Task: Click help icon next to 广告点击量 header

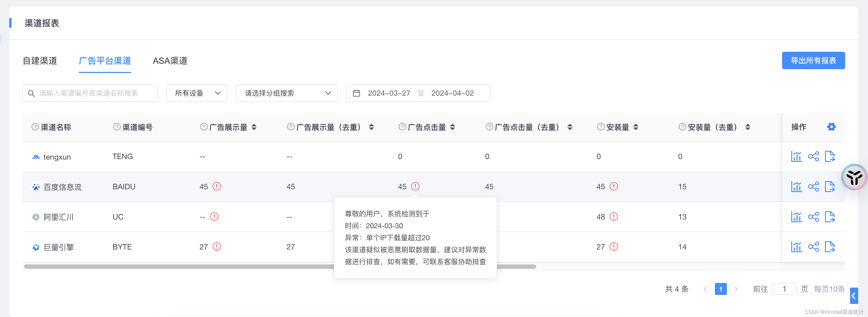Action: pos(402,127)
